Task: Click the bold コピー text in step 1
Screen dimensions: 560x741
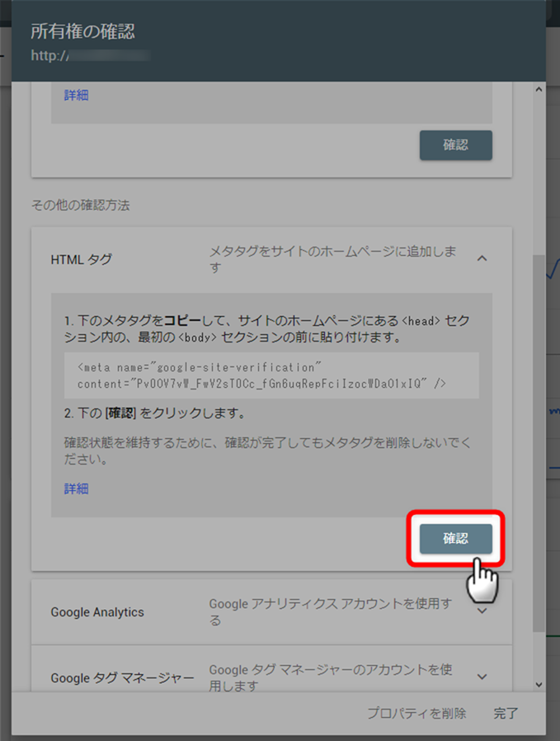Action: tap(182, 319)
